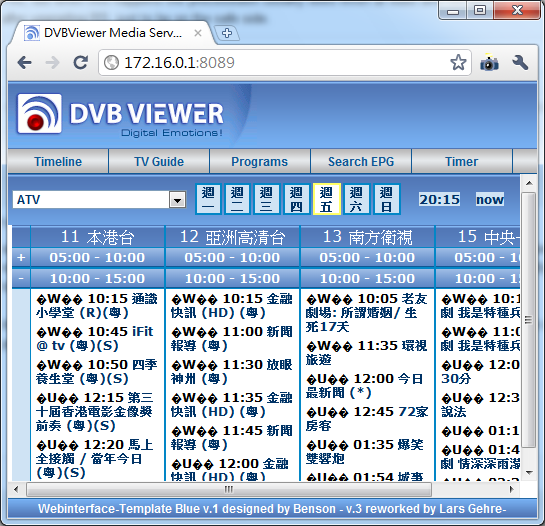This screenshot has height=526, width=545.
Task: Click the 20:15 time link
Action: click(439, 200)
